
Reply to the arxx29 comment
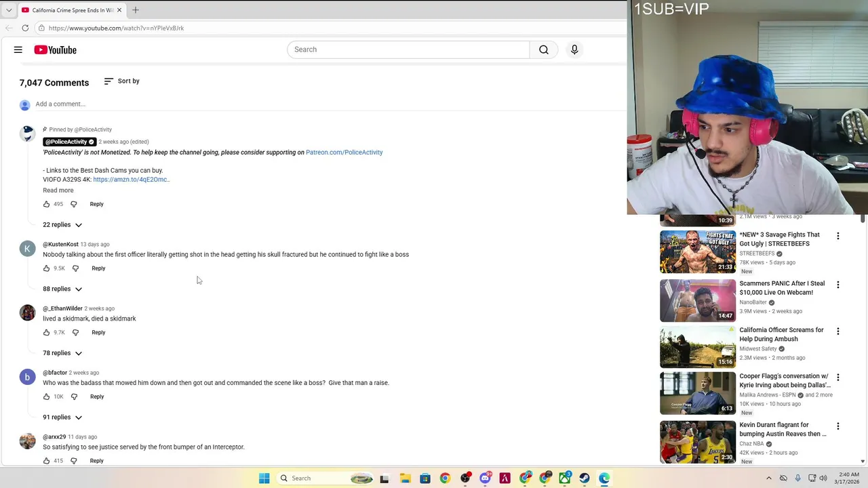(x=96, y=461)
